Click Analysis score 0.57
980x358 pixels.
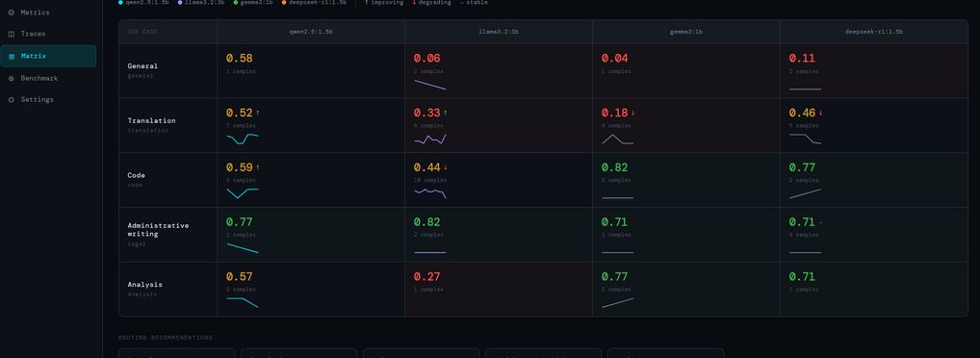coord(240,277)
